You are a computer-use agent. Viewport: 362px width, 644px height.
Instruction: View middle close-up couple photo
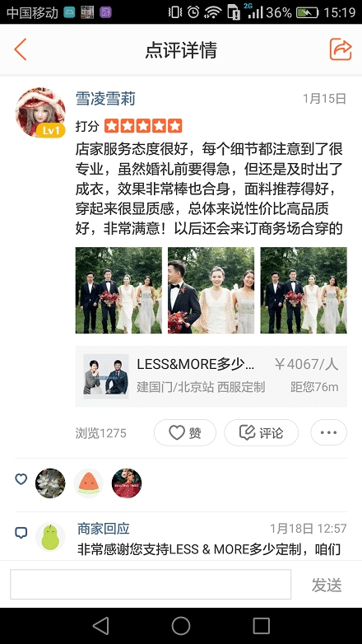[x=211, y=290]
